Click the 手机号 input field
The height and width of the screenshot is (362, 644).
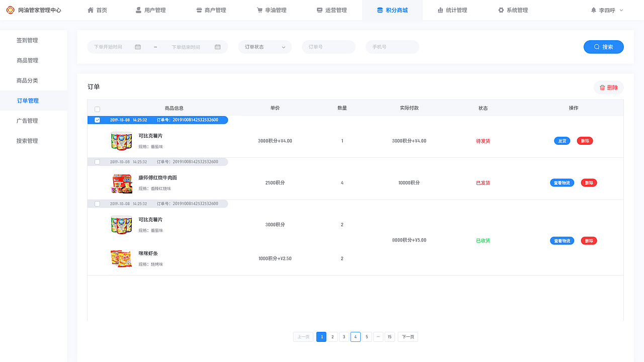pos(392,47)
